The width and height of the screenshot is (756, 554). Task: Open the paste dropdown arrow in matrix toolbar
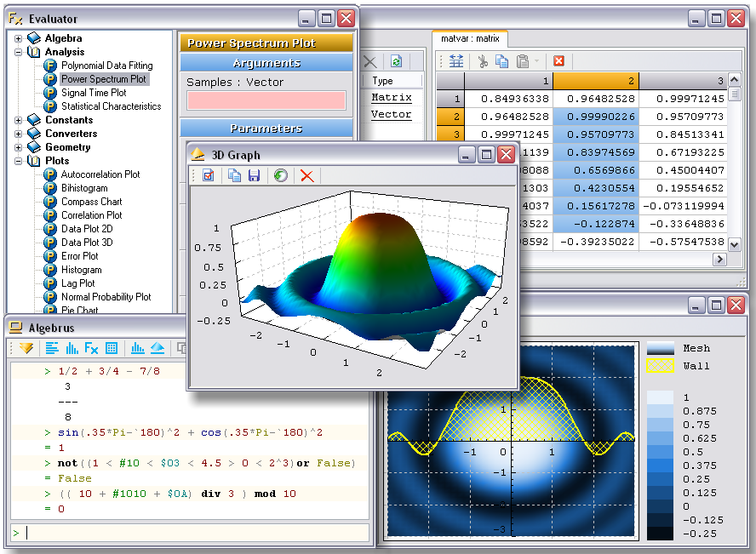coord(537,61)
